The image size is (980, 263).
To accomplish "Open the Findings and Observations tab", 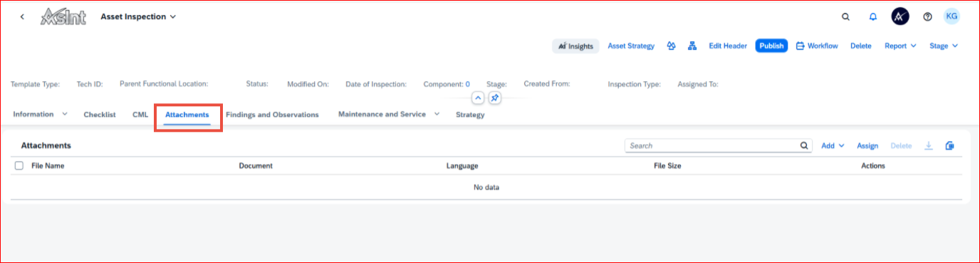I will [272, 115].
